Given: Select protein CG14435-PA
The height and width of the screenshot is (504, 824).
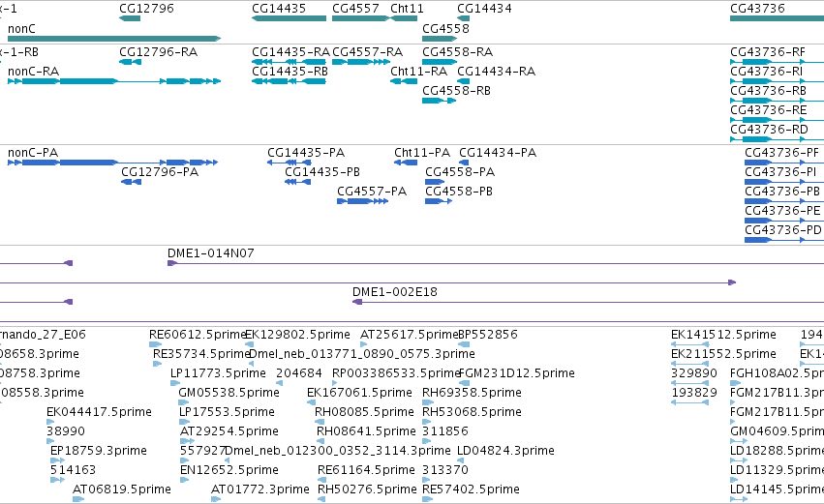Looking at the screenshot, I should (290, 163).
